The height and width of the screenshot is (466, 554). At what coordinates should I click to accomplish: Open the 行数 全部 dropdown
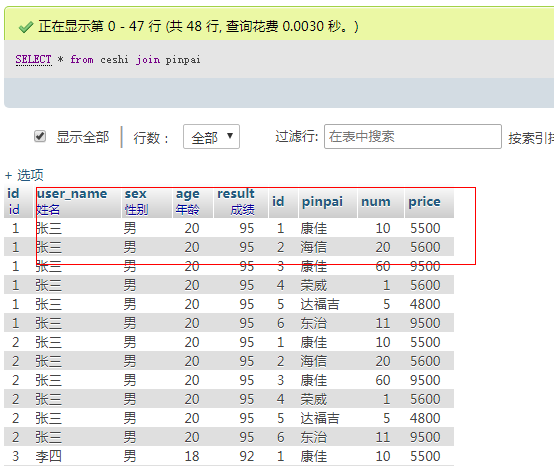[x=211, y=137]
